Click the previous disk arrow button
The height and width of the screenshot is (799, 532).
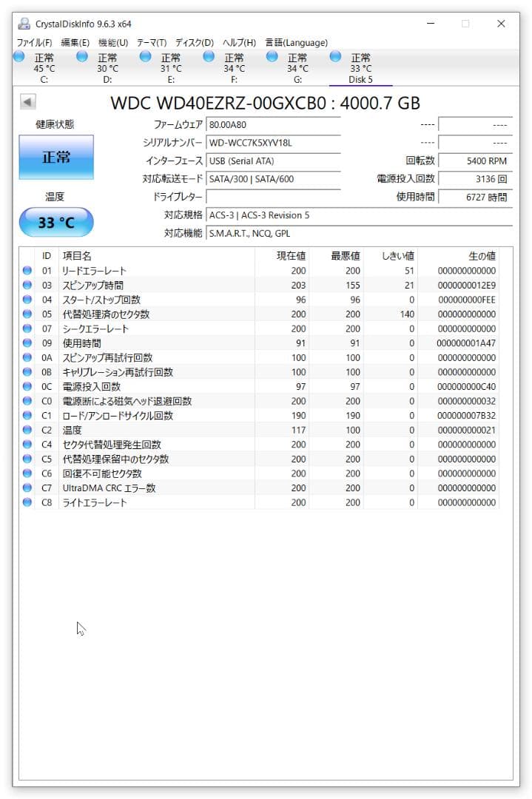pos(27,101)
